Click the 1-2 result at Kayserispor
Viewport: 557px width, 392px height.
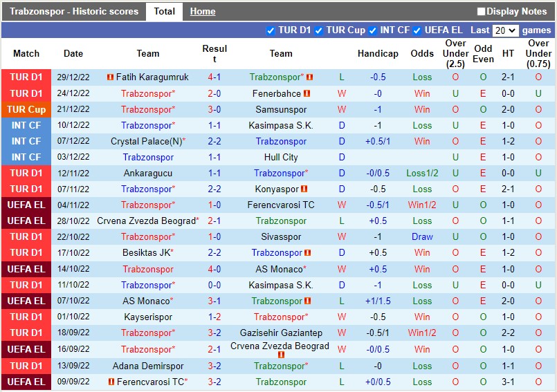pyautogui.click(x=214, y=317)
